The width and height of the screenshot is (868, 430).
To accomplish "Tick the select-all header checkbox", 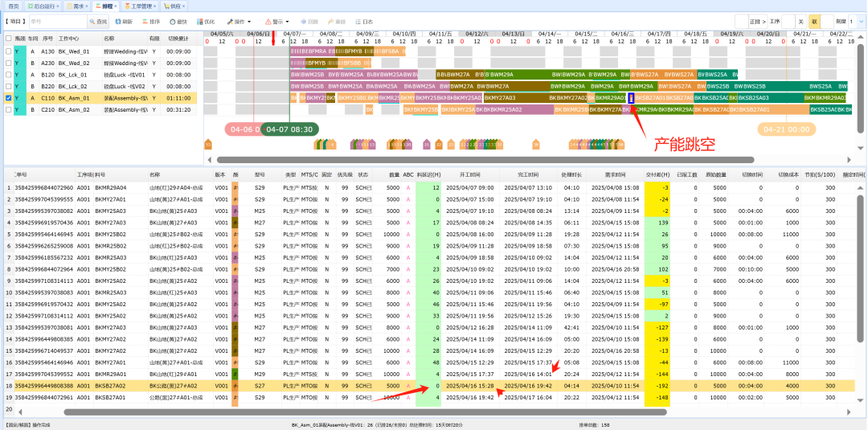I will [x=8, y=38].
